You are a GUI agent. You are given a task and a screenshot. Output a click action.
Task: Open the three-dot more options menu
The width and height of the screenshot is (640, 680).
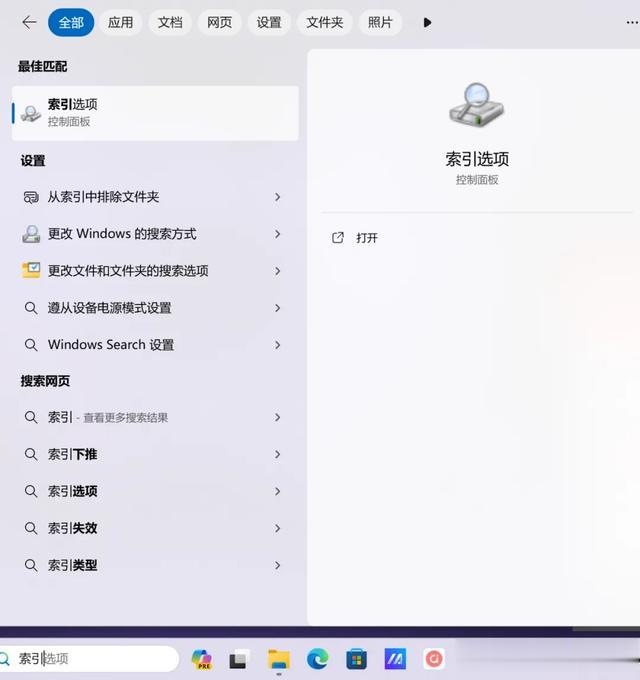pyautogui.click(x=632, y=23)
